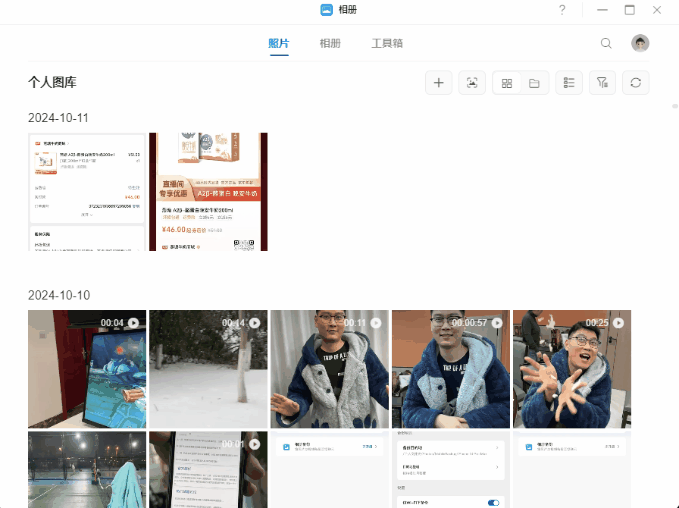This screenshot has width=679, height=508.
Task: Click the list select icon
Action: (x=569, y=83)
